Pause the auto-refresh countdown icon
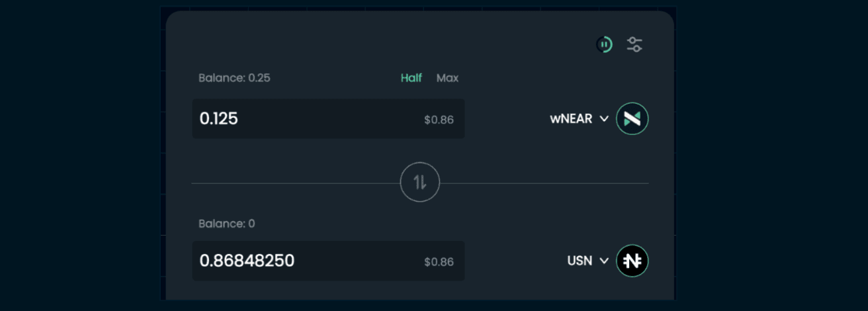 [604, 45]
